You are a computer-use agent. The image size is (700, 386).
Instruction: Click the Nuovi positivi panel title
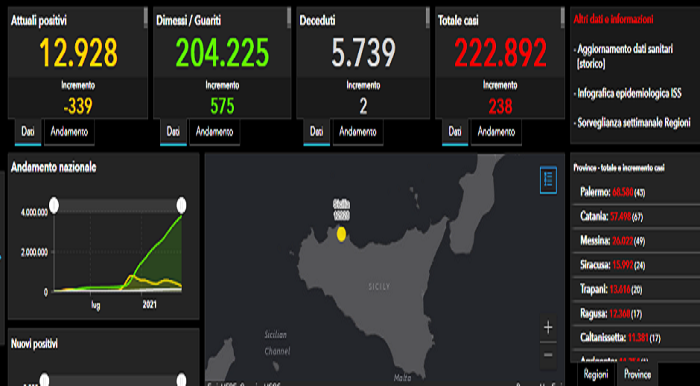click(34, 344)
